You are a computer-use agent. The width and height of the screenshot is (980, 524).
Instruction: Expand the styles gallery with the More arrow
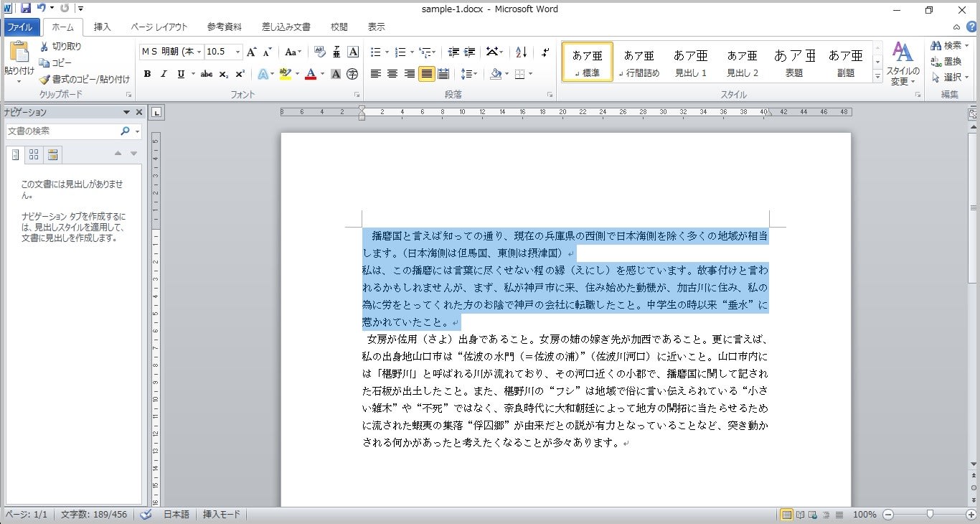[877, 76]
